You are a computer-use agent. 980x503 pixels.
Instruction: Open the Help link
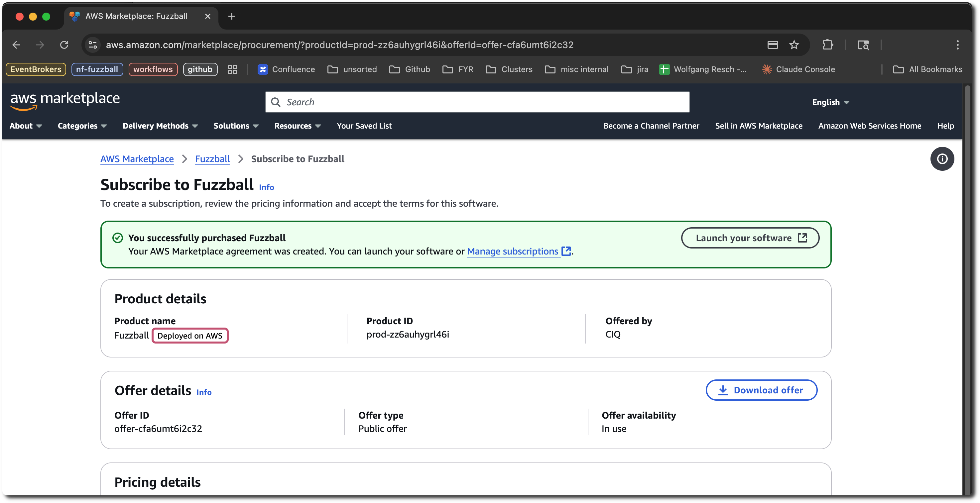[x=945, y=126]
